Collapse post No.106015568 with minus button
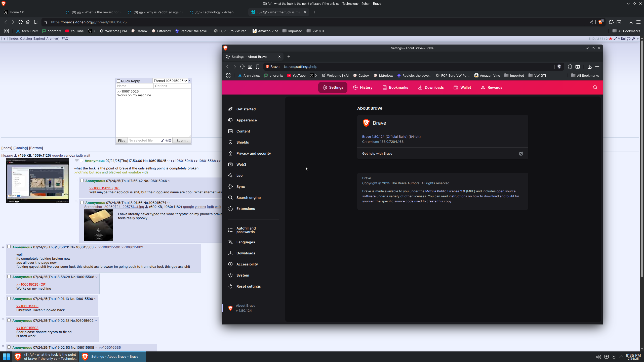Viewport: 644px width, 362px height. click(x=3, y=276)
